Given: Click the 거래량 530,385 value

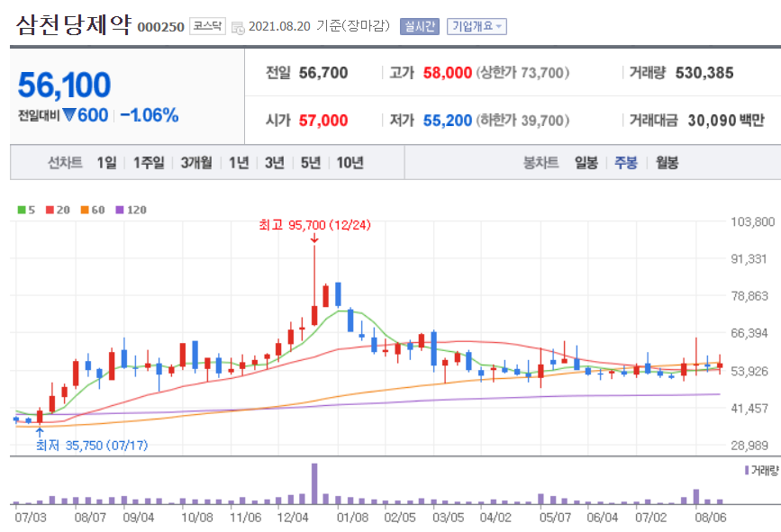Looking at the screenshot, I should (x=704, y=73).
